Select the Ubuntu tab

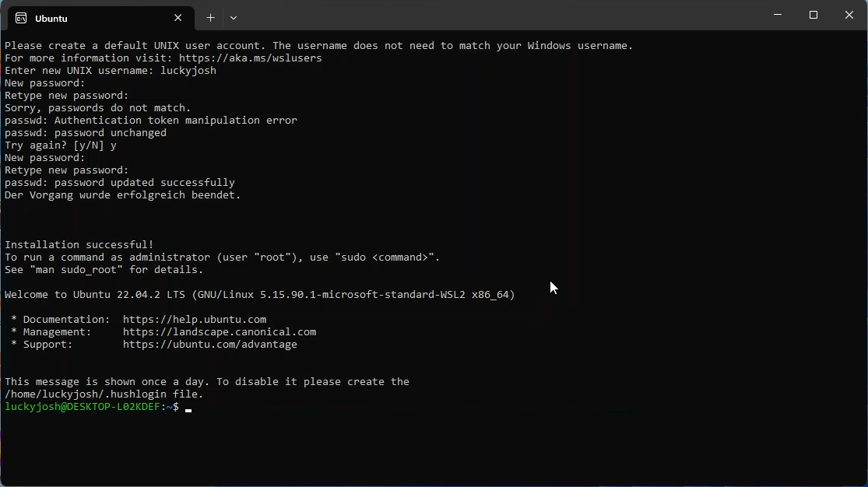pyautogui.click(x=100, y=18)
